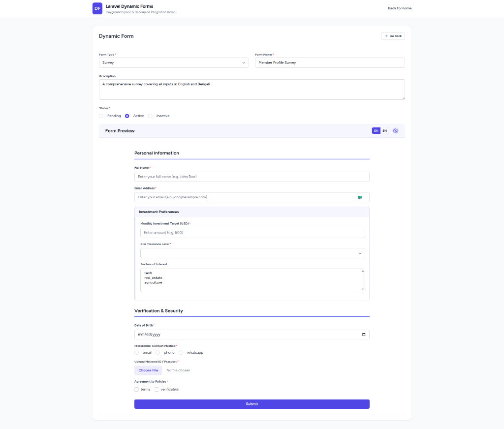504x429 pixels.
Task: Select agriculture in Sectors of Interest
Action: [153, 283]
